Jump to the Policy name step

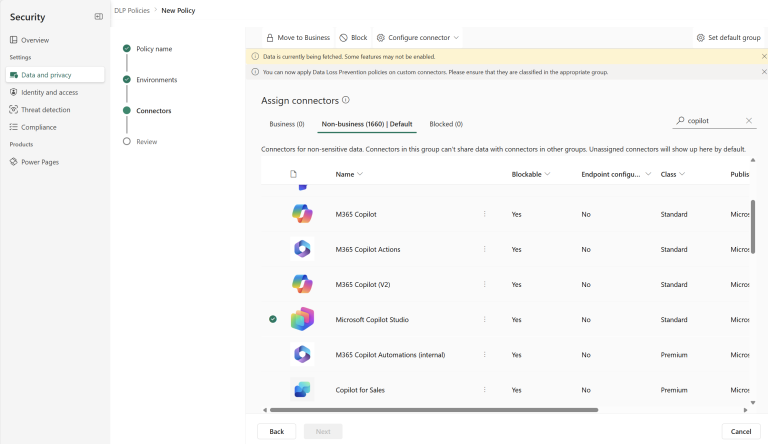(x=154, y=49)
